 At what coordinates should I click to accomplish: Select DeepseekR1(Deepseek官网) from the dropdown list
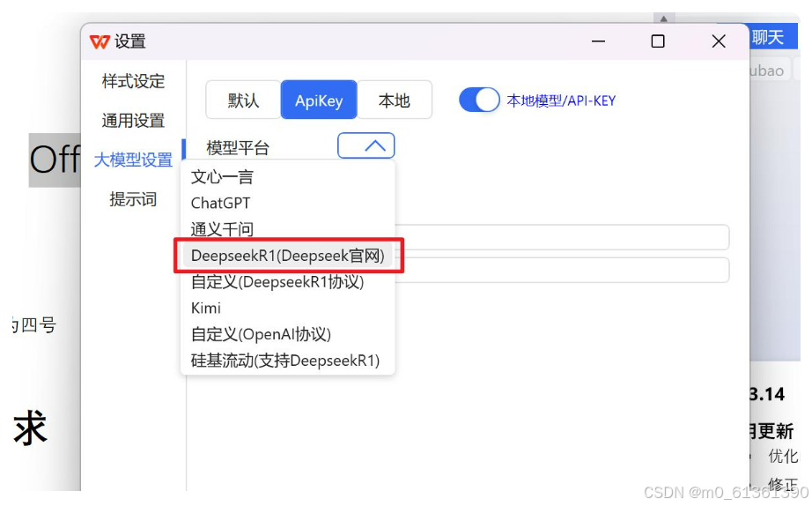point(288,256)
